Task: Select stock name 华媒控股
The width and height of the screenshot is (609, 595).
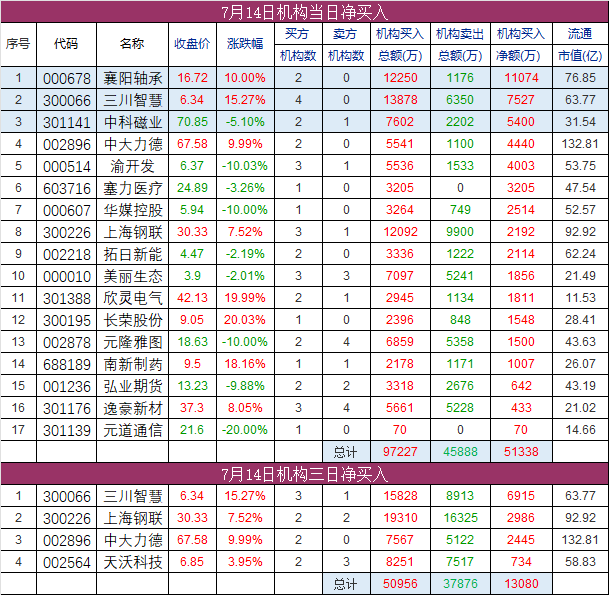Action: click(x=132, y=210)
